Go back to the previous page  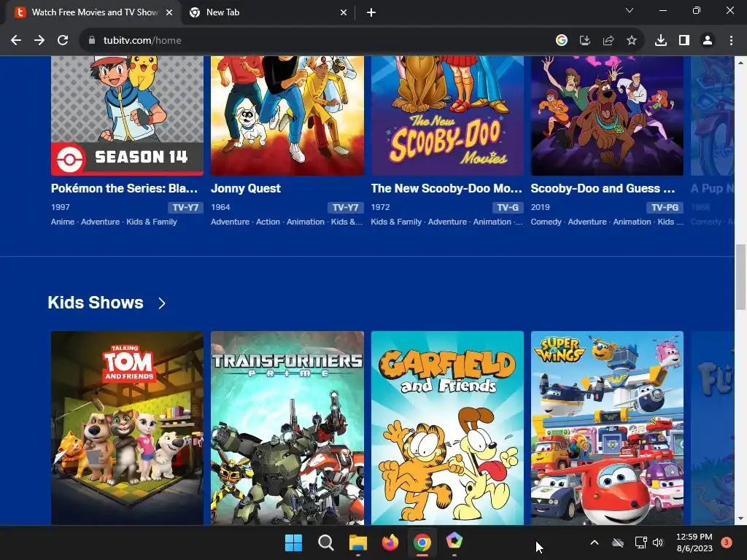point(16,41)
